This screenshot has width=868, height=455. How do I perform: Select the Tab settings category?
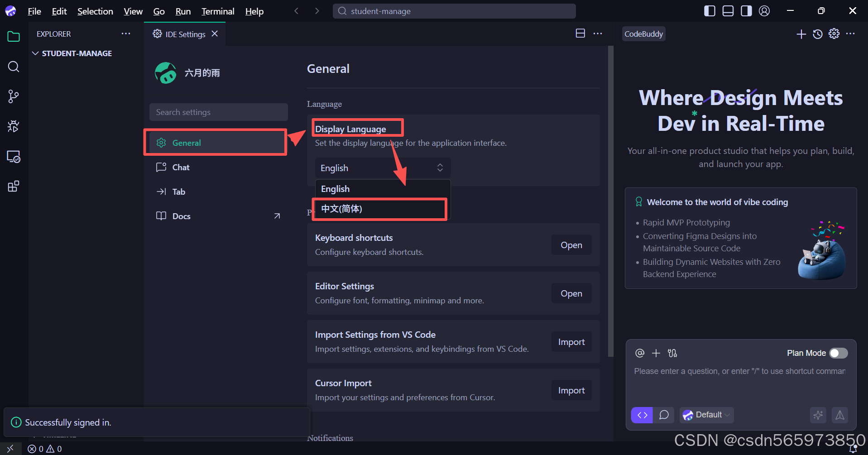click(218, 192)
